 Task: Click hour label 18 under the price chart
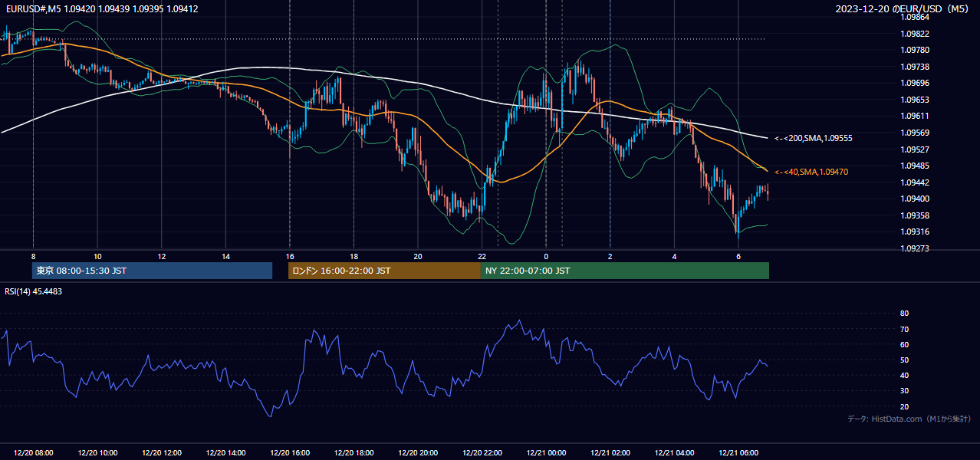pyautogui.click(x=354, y=257)
